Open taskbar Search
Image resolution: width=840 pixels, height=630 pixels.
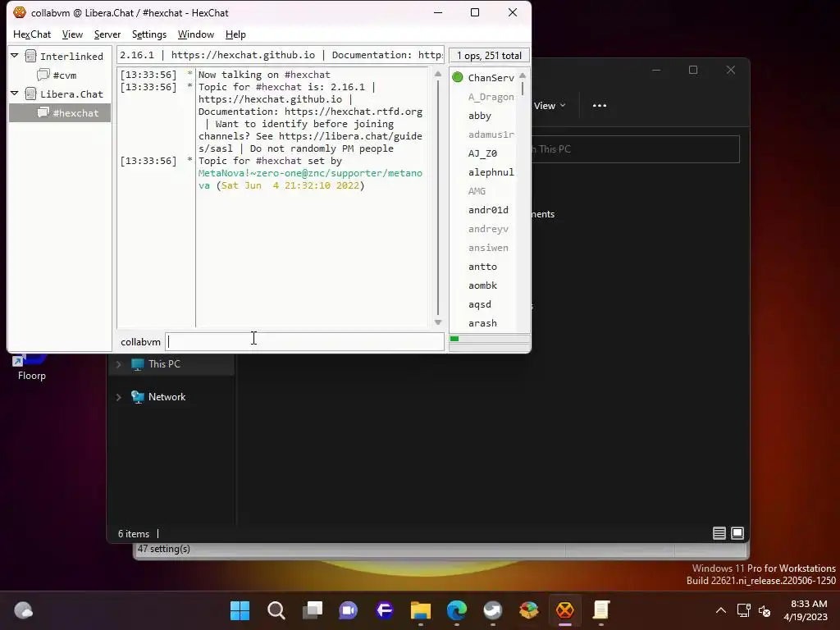(276, 610)
